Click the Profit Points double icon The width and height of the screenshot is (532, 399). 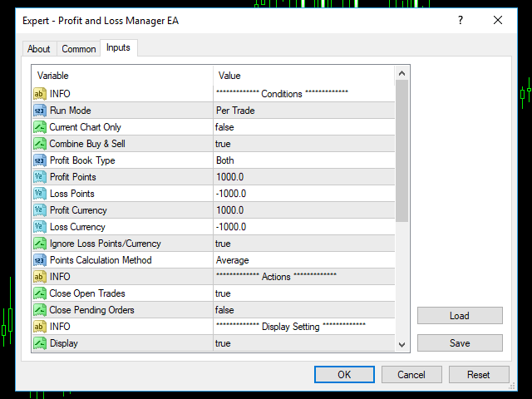coord(40,177)
